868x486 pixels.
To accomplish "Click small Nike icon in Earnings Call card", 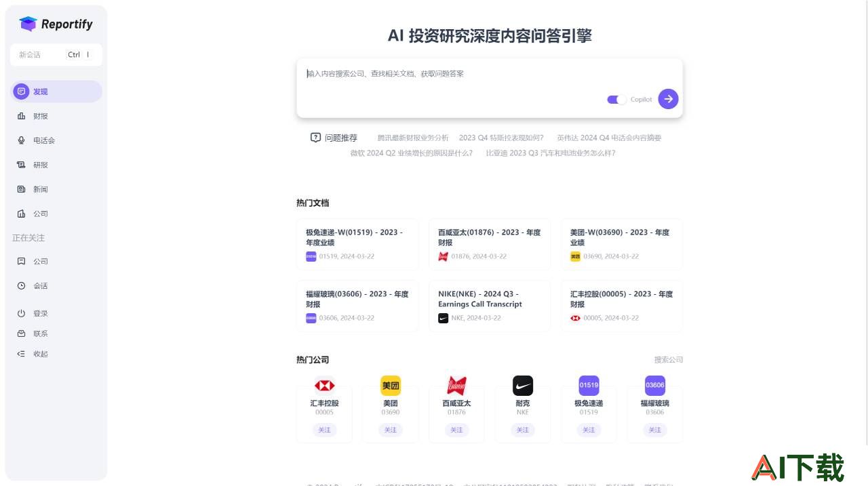I will pos(443,318).
